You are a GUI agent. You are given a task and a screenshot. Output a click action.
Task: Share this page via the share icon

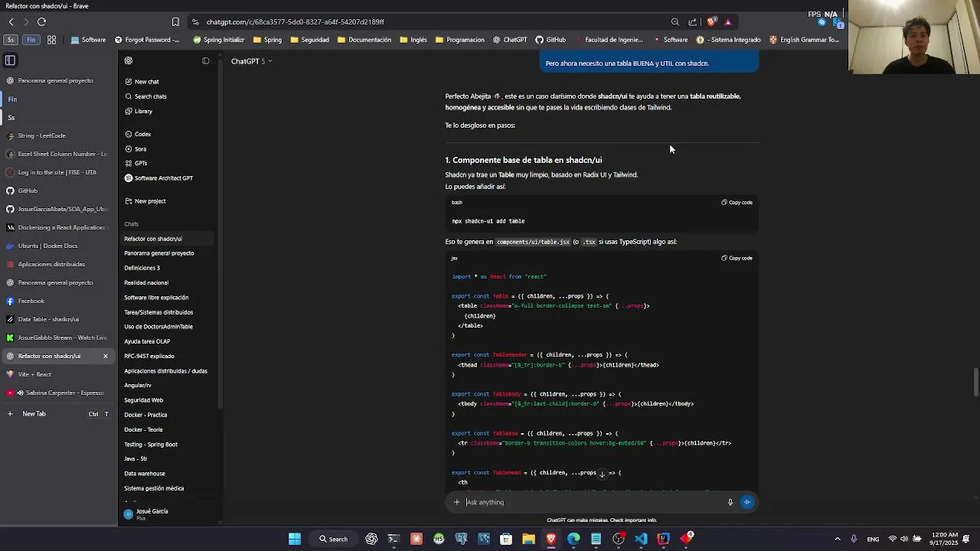(x=693, y=22)
